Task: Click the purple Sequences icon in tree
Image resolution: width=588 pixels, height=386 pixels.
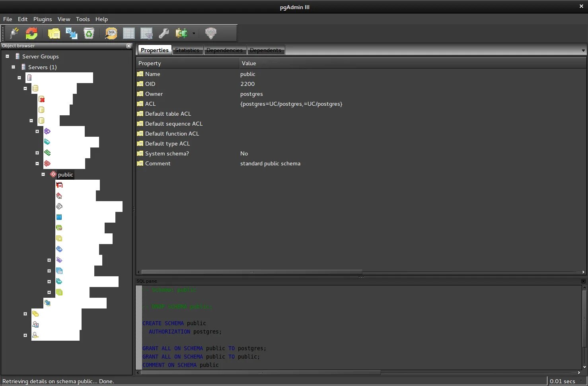Action: tap(59, 260)
